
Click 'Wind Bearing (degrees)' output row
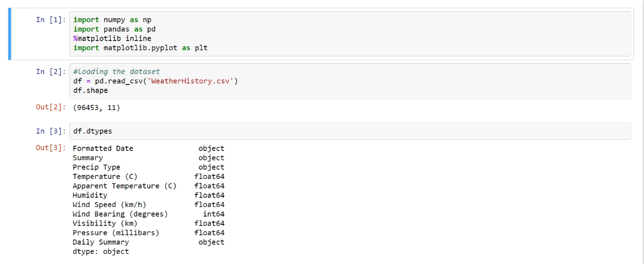(120, 214)
